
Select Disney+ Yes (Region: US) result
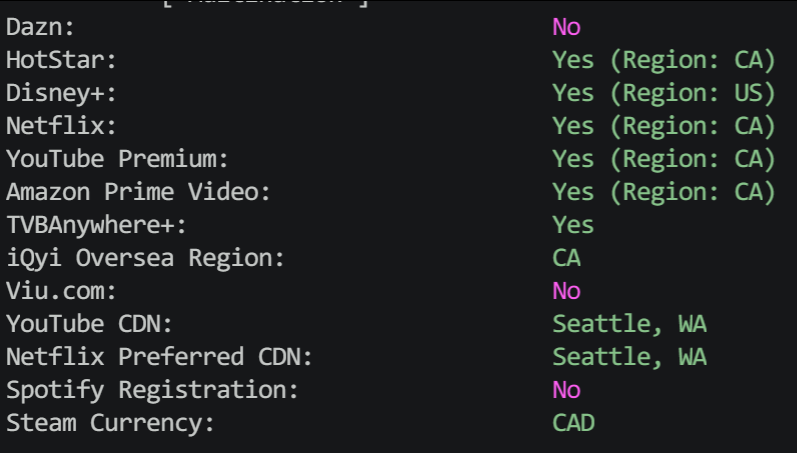663,94
